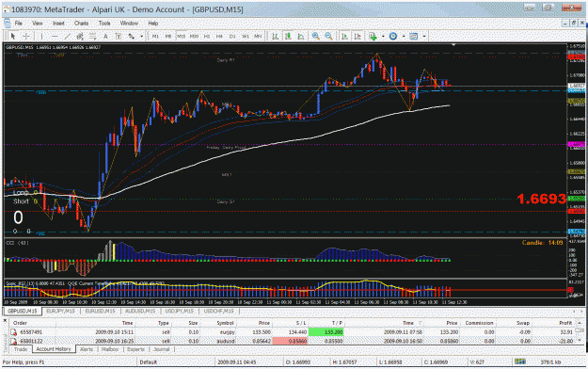
Task: Expand the templates dropdown arrow
Action: pyautogui.click(x=424, y=37)
